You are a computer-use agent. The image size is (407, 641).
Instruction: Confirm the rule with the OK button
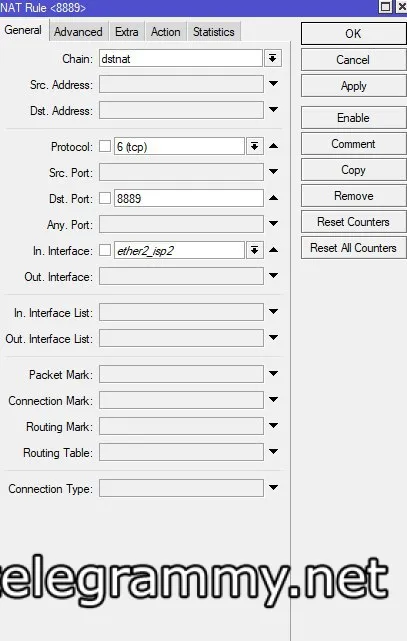point(353,34)
